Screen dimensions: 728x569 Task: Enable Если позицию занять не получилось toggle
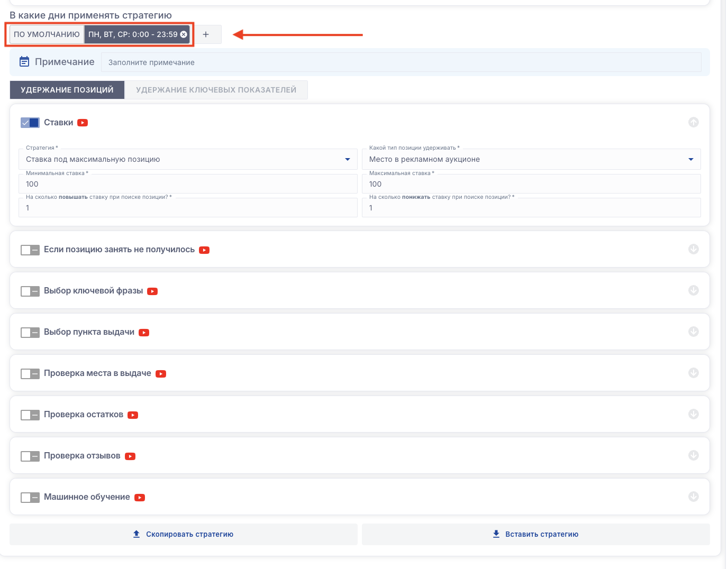tap(30, 250)
